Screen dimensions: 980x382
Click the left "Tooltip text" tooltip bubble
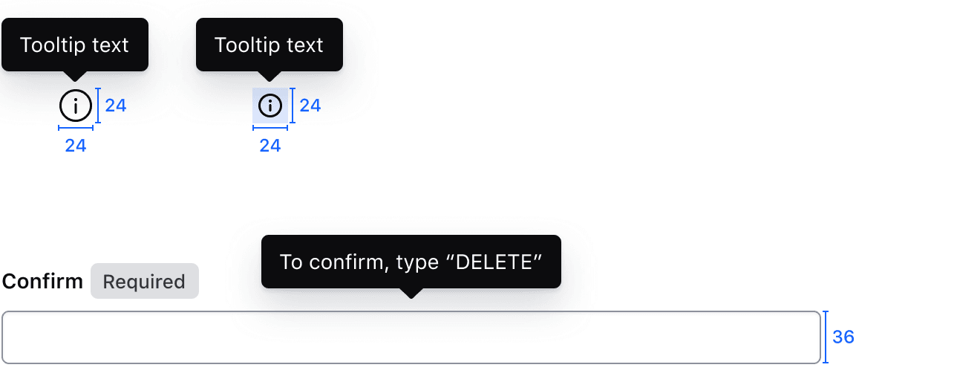75,45
